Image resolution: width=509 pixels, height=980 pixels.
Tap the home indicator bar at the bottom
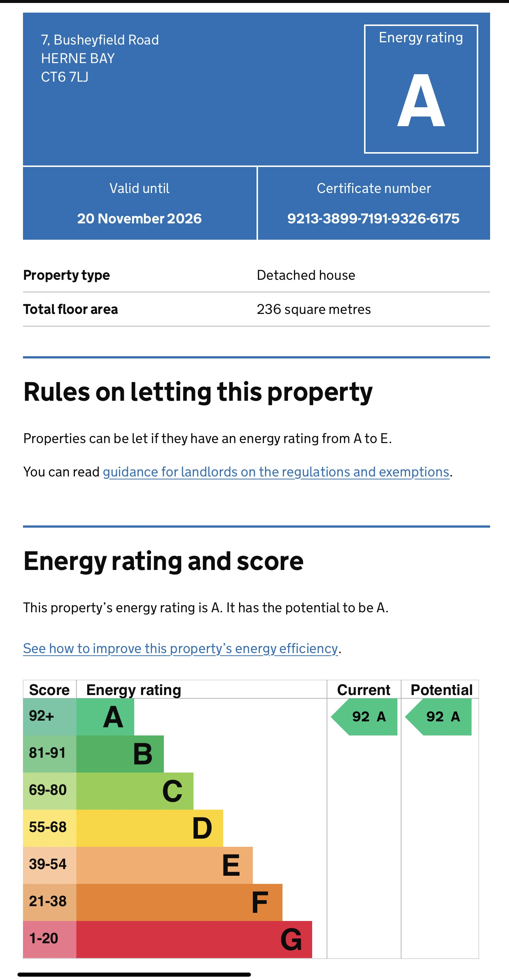point(134,974)
